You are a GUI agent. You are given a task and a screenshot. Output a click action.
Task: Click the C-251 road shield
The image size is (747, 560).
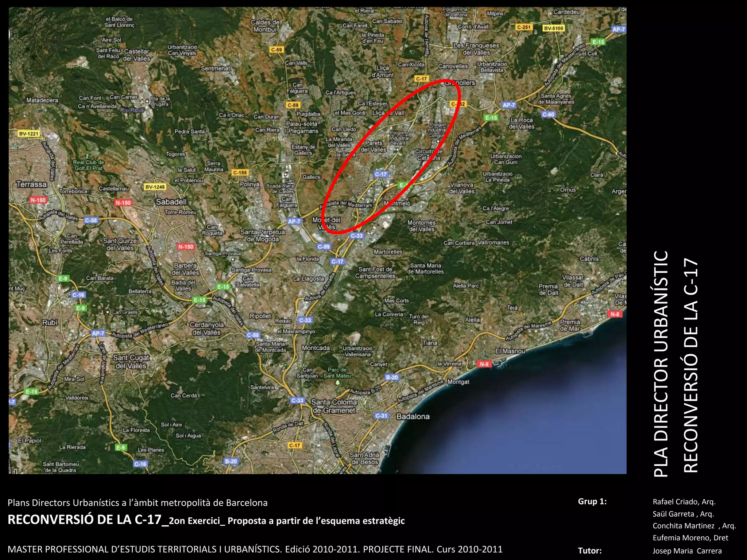[524, 27]
